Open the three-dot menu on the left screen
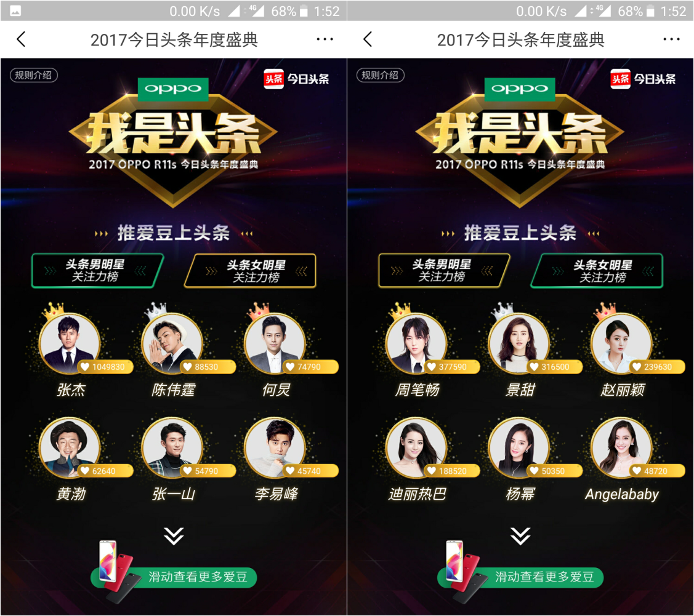This screenshot has height=616, width=694. click(x=325, y=39)
